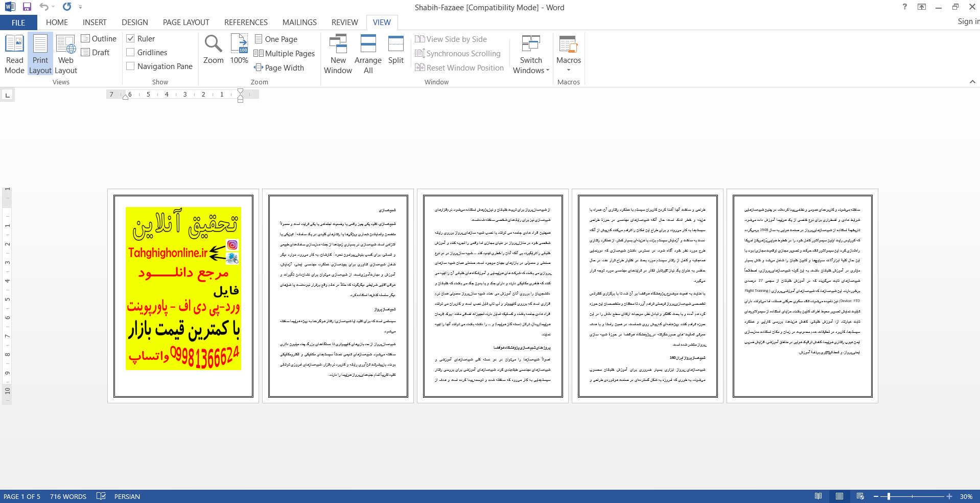The image size is (980, 503).
Task: Fit to Page Width
Action: coord(279,68)
